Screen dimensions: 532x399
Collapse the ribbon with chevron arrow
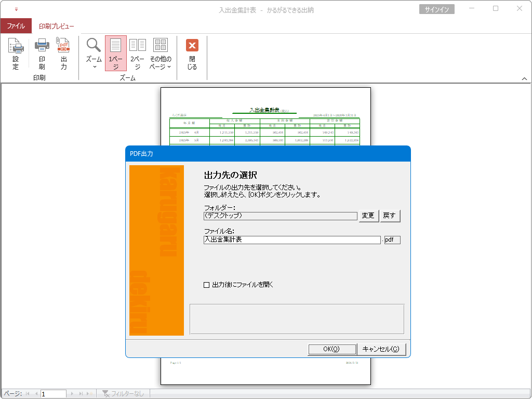(524, 78)
